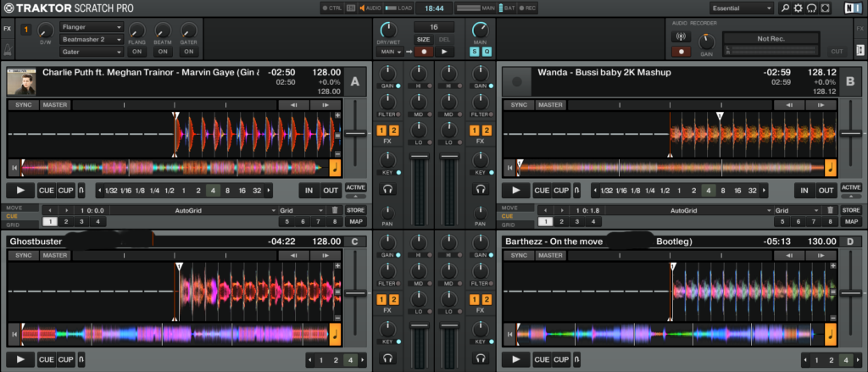Open Deck B Grid cue type dropdown
The height and width of the screenshot is (372, 868).
[798, 210]
